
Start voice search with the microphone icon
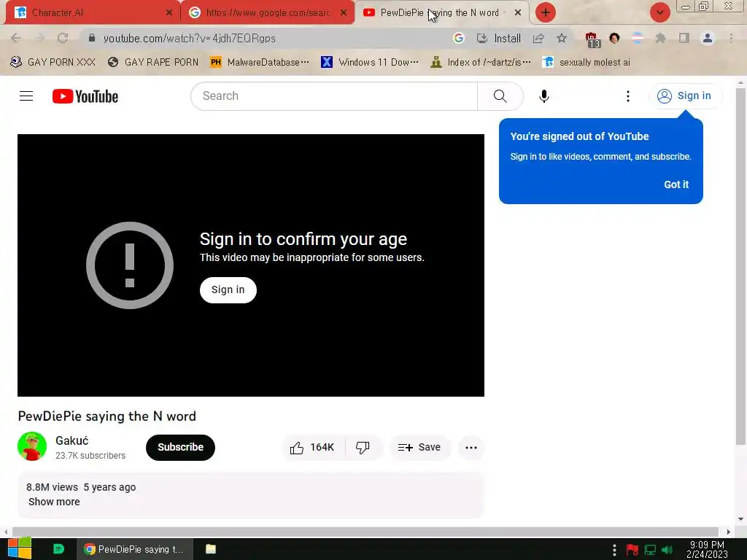tap(543, 96)
